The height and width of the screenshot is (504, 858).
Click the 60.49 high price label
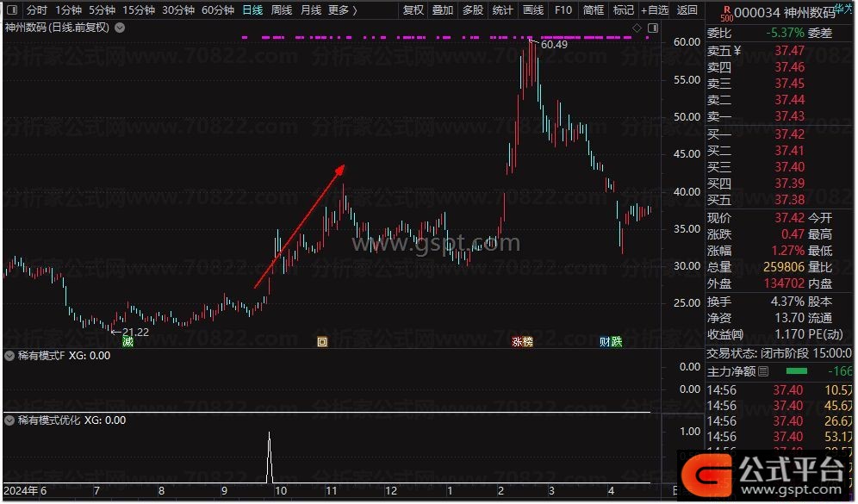point(554,44)
